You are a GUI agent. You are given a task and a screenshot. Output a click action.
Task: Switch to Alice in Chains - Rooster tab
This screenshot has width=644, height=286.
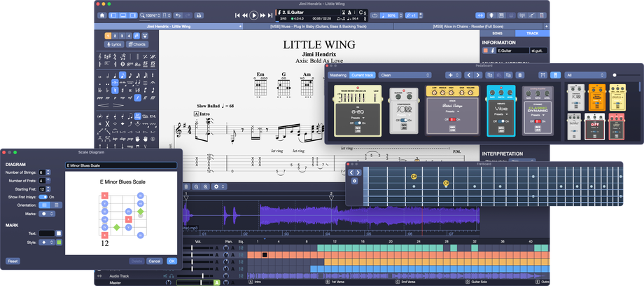click(468, 27)
